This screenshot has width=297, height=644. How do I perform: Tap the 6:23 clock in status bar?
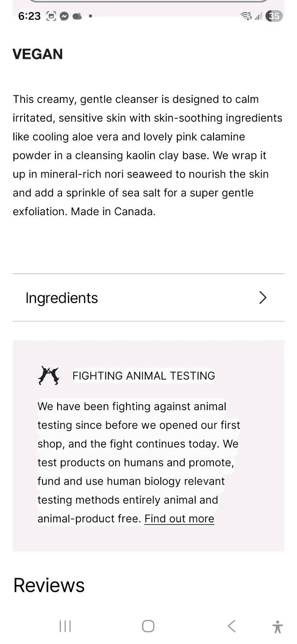[29, 17]
